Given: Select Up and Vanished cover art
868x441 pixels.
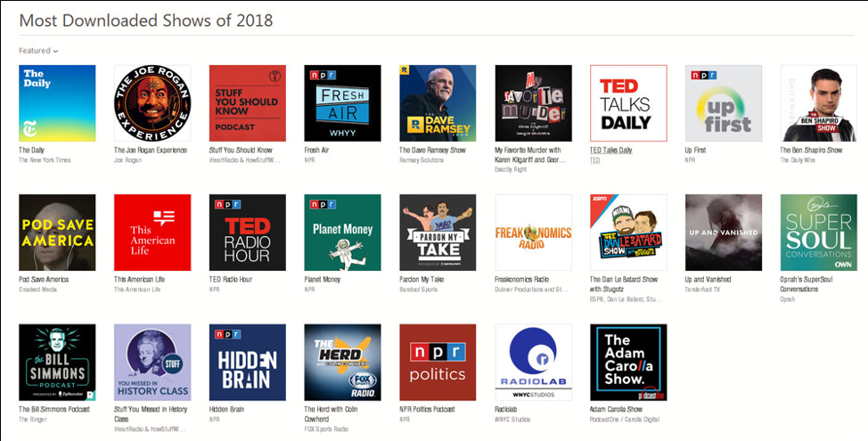Looking at the screenshot, I should click(724, 233).
